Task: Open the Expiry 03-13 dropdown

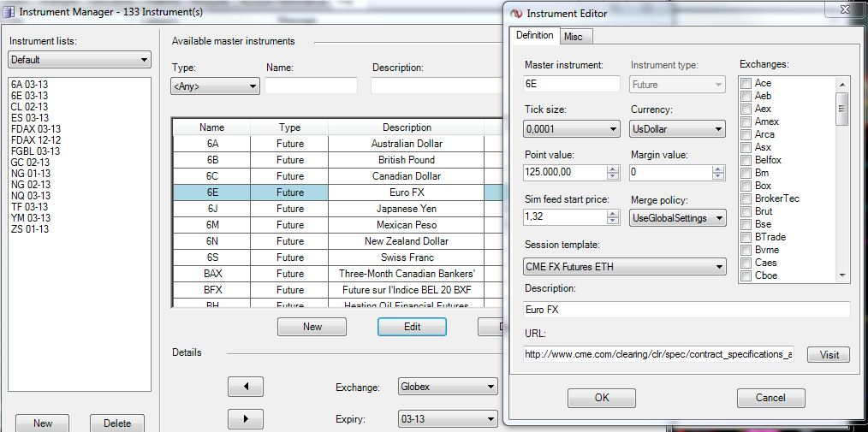Action: coord(448,418)
